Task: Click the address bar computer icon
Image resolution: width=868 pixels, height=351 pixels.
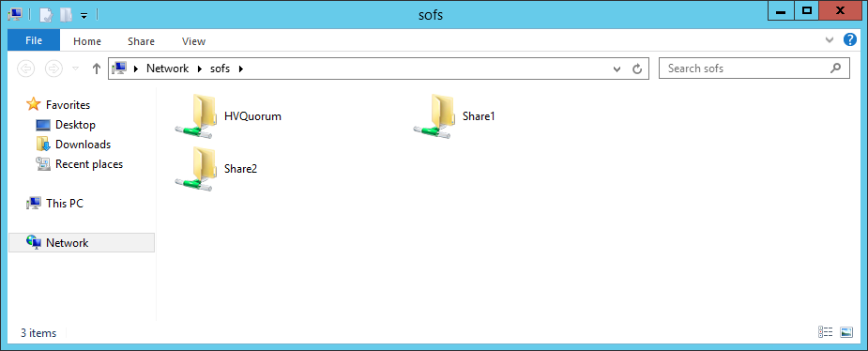Action: (x=119, y=69)
